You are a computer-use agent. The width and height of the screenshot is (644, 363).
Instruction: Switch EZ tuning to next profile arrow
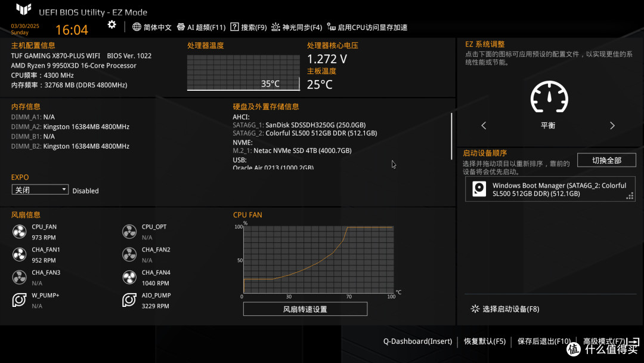(x=612, y=126)
